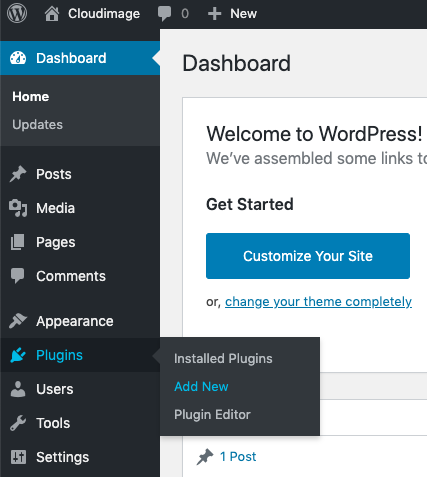
Task: Open the Media menu label
Action: (56, 208)
